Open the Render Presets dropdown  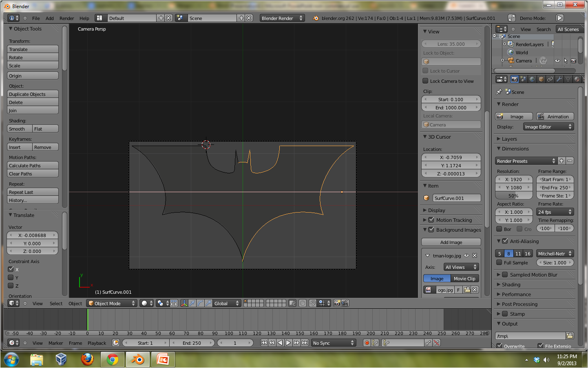526,161
